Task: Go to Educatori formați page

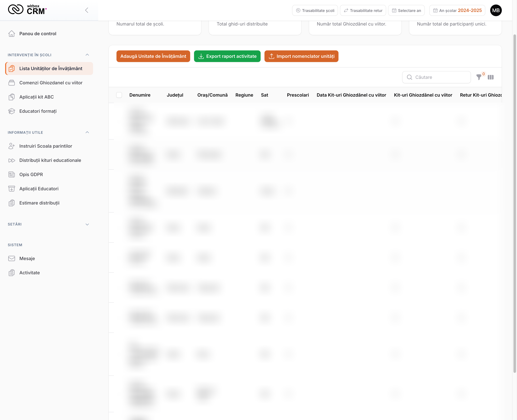Action: [x=49, y=111]
